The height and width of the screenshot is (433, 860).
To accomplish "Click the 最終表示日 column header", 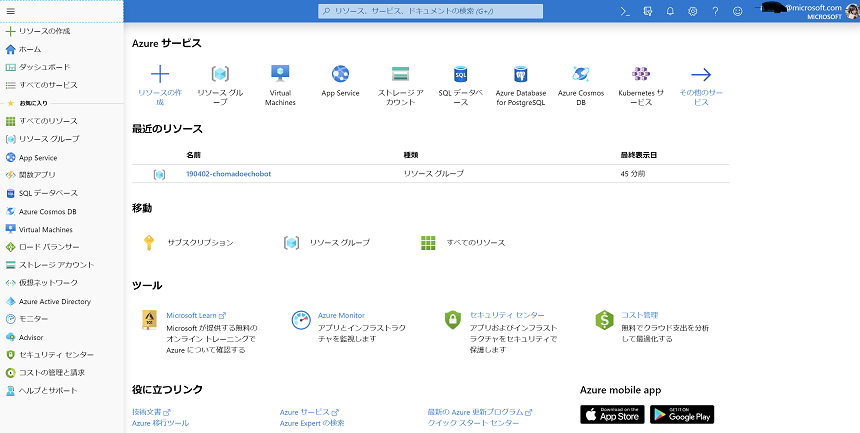I will pyautogui.click(x=638, y=155).
